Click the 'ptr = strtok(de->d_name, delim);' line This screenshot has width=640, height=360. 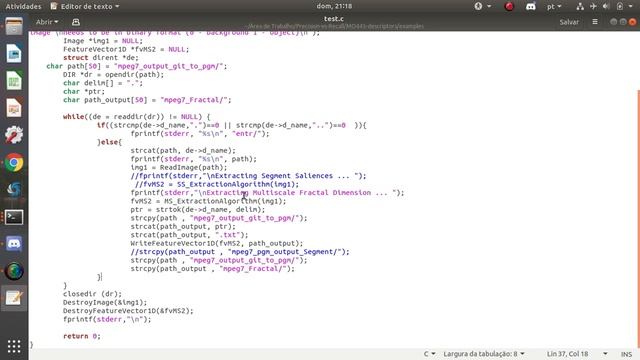coord(198,209)
